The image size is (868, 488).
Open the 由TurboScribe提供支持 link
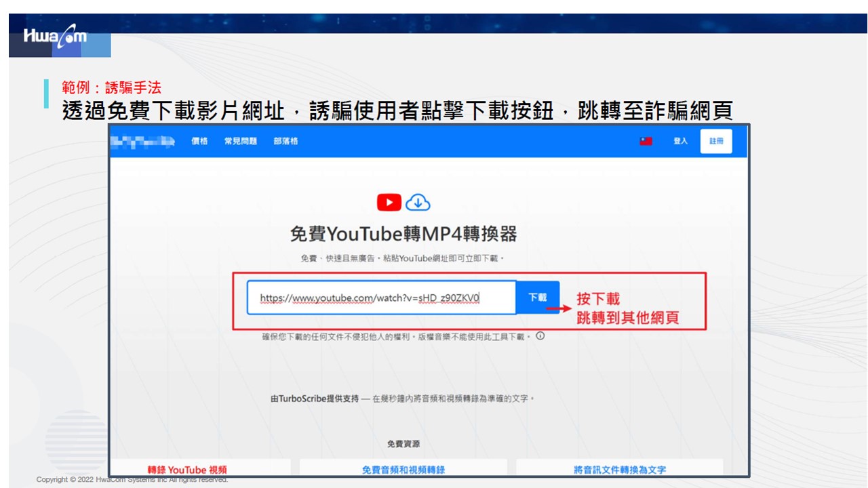pos(314,399)
